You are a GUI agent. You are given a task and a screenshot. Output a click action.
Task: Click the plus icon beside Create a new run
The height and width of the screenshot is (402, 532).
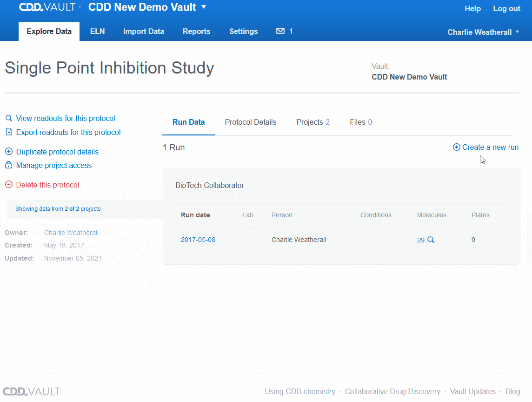tap(457, 147)
